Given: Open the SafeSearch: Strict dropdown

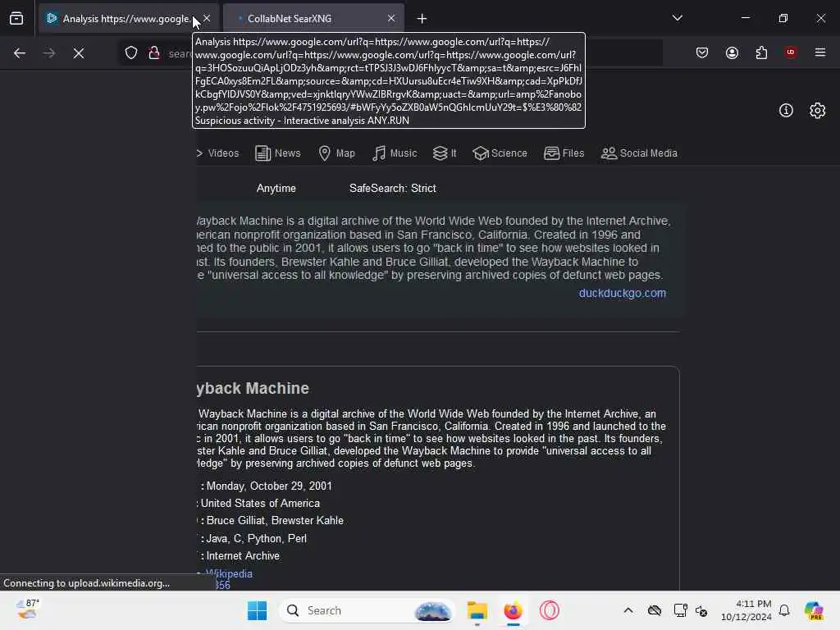Looking at the screenshot, I should click(x=393, y=188).
